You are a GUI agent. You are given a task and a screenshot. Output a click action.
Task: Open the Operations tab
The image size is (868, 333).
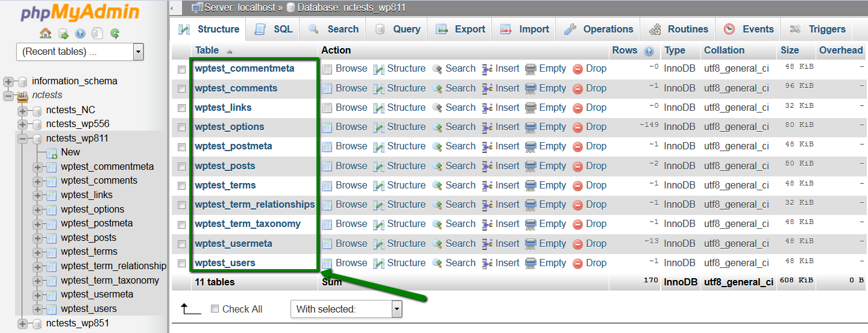pos(599,29)
